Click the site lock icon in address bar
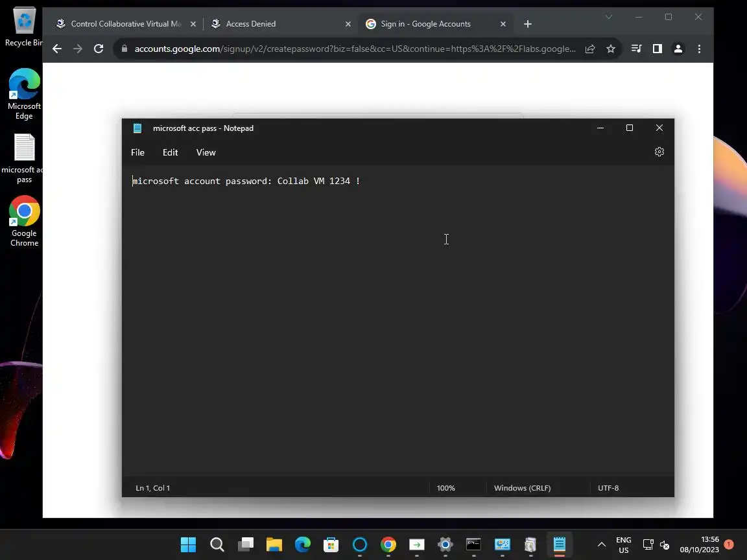The image size is (747, 560). point(124,49)
